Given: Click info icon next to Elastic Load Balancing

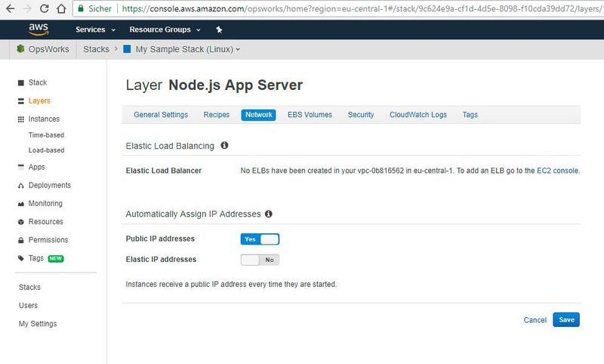Looking at the screenshot, I should pos(224,145).
